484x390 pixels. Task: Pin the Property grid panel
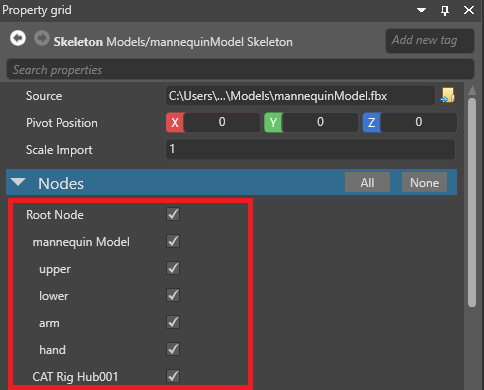[445, 10]
